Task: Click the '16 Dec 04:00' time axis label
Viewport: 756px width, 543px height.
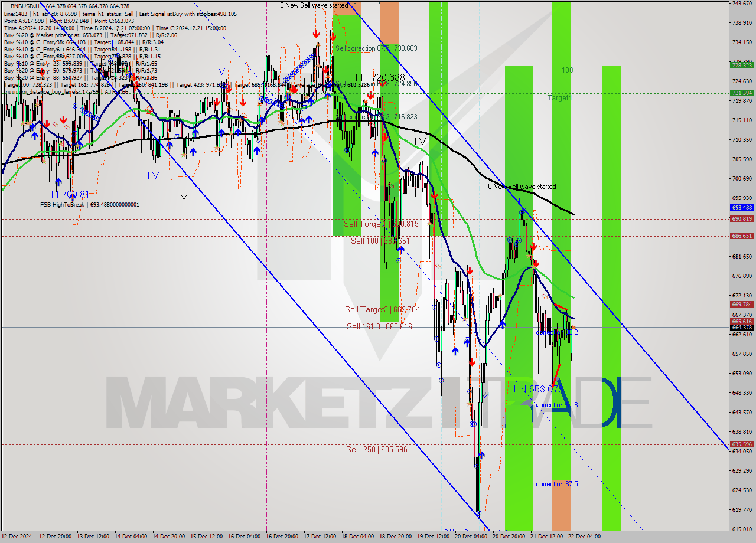Action: point(244,537)
